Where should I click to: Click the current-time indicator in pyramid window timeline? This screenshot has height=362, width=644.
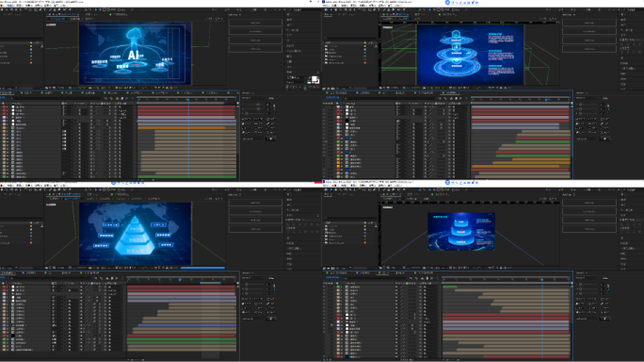(180, 280)
